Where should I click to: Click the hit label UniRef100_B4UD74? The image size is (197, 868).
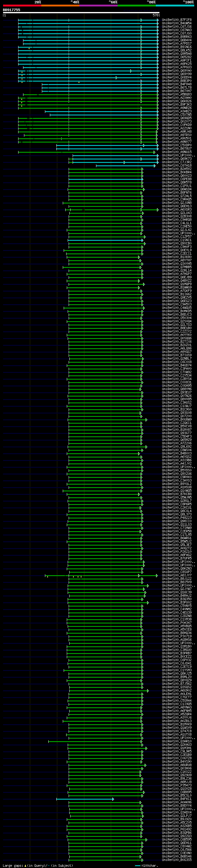(177, 365)
